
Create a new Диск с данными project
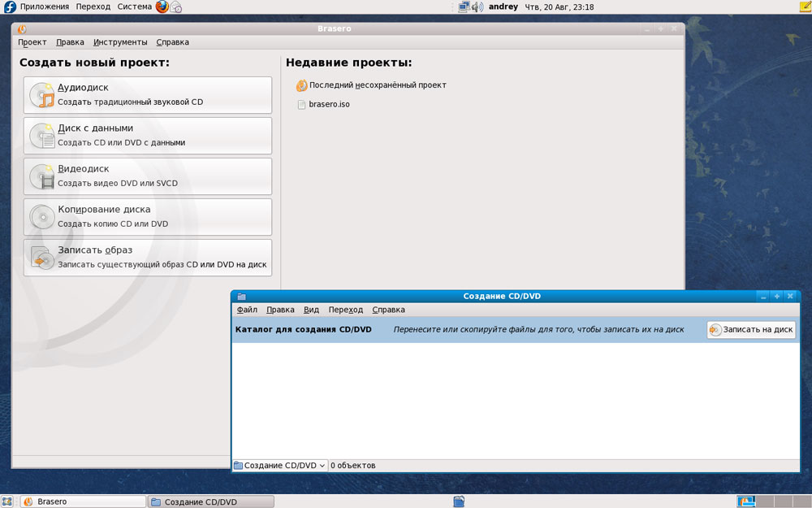(x=148, y=135)
